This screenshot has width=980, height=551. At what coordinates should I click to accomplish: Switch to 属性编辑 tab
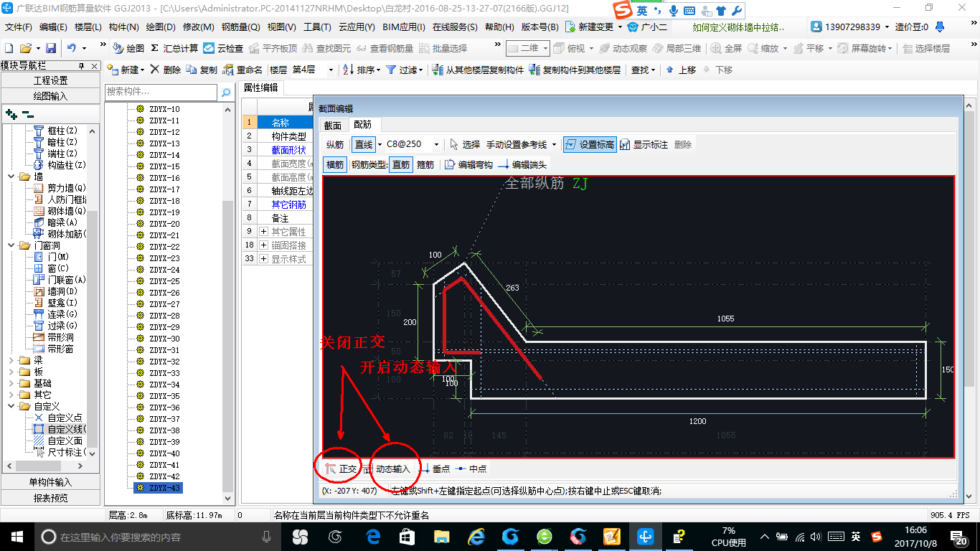click(260, 88)
